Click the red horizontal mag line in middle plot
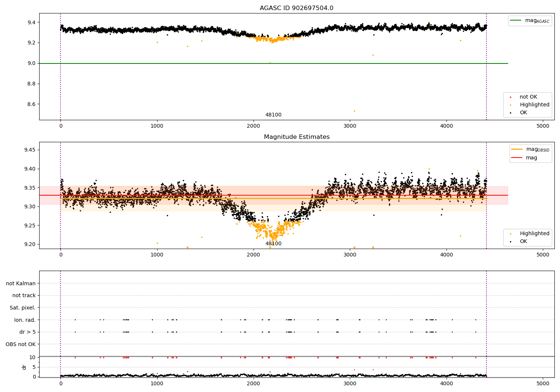Screen dimensions: 560x392 click(273, 195)
